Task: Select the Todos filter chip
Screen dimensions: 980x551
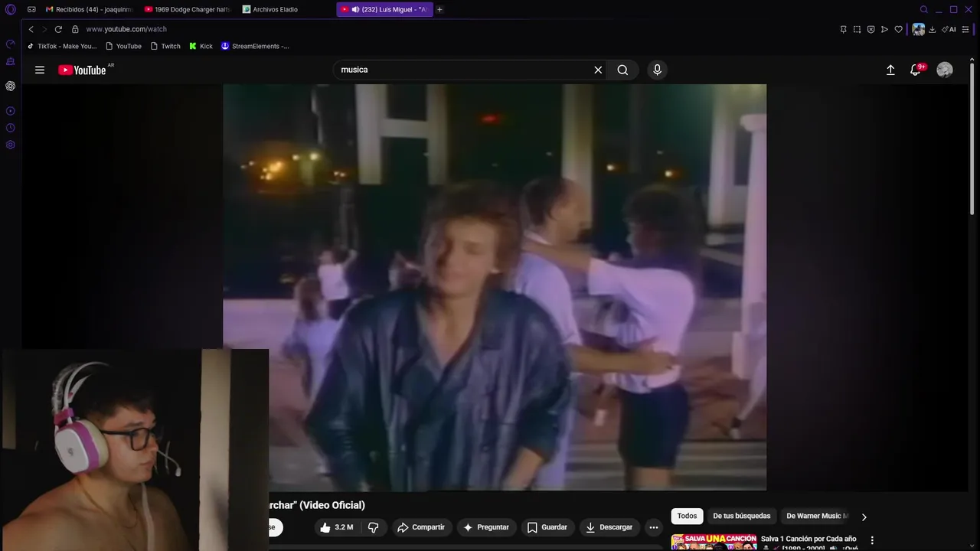Action: click(687, 516)
